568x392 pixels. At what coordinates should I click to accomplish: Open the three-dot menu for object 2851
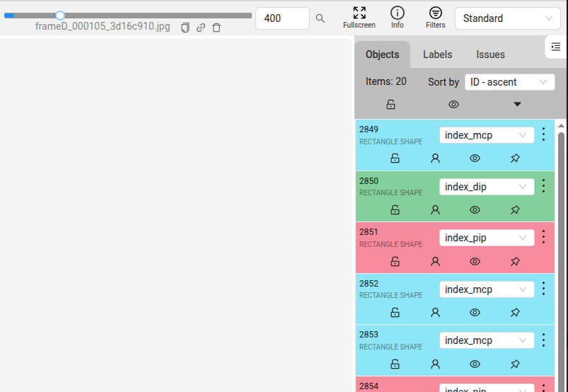543,237
